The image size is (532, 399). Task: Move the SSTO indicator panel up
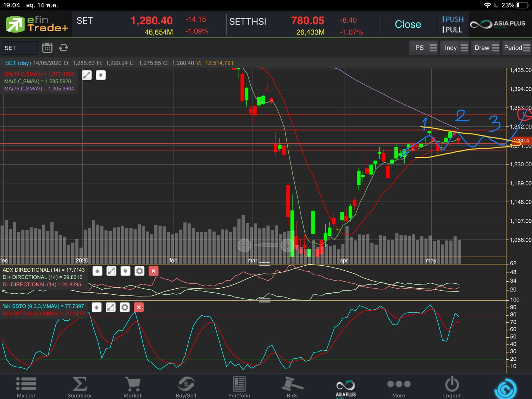pyautogui.click(x=96, y=307)
